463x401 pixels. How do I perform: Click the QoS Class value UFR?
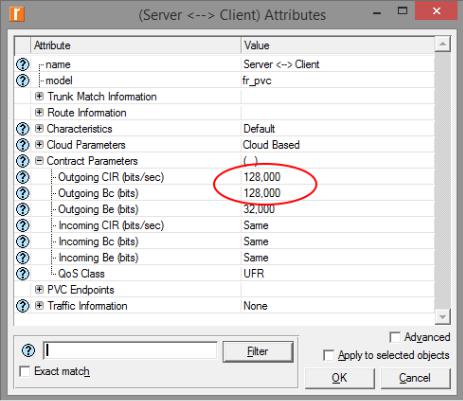pos(254,274)
